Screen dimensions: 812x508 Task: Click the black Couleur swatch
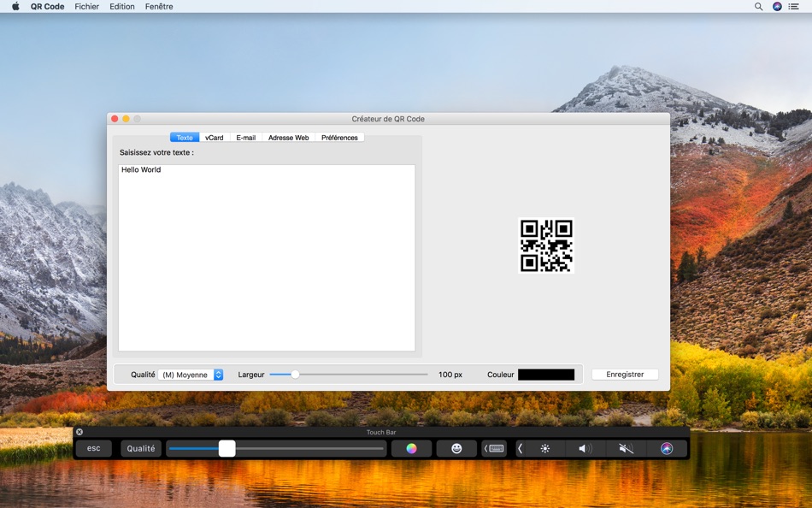coord(546,375)
